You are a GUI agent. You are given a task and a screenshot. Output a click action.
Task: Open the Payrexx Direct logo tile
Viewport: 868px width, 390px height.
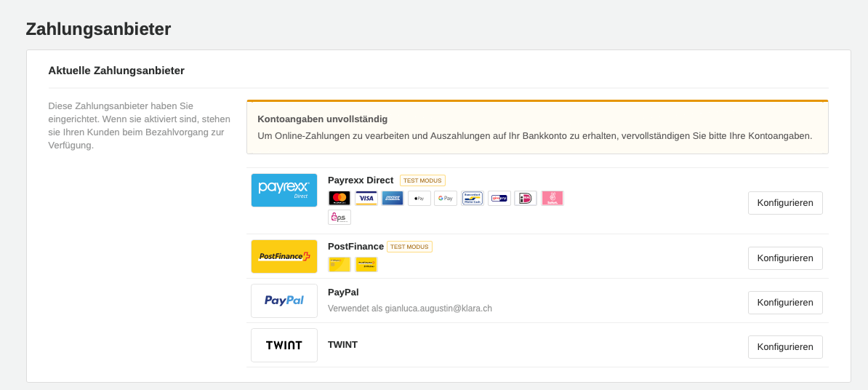point(284,190)
